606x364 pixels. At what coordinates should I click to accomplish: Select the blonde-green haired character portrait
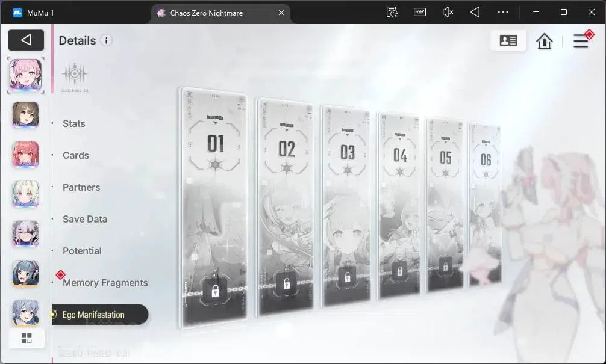click(x=25, y=193)
